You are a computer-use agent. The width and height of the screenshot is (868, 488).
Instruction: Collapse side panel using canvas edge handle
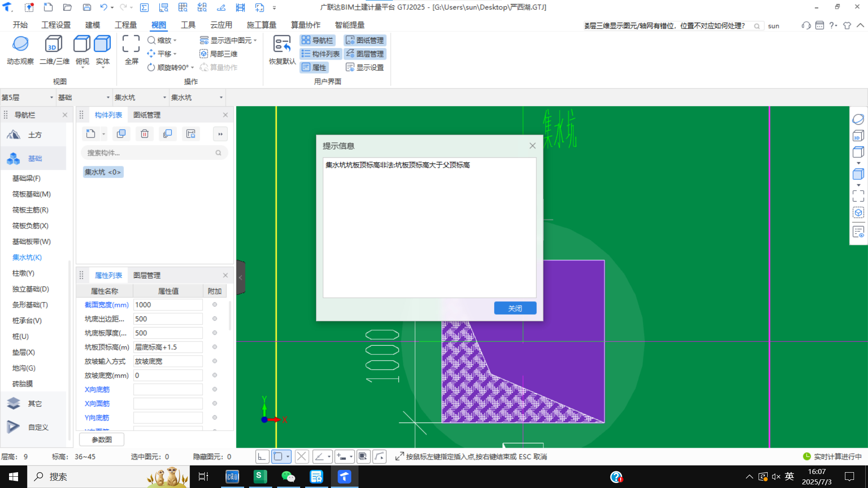tap(241, 277)
